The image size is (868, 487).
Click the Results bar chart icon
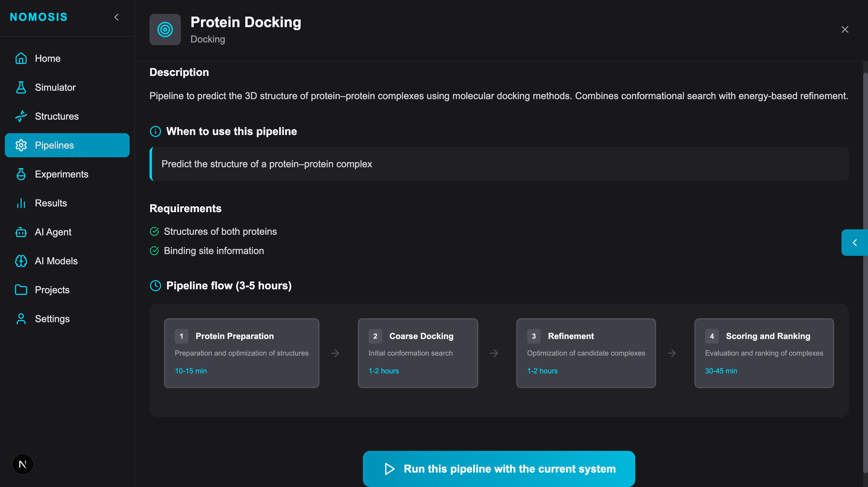tap(21, 203)
